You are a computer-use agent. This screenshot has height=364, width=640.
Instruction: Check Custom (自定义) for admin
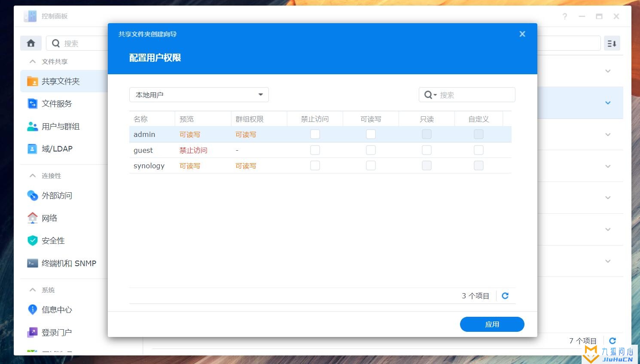click(478, 134)
